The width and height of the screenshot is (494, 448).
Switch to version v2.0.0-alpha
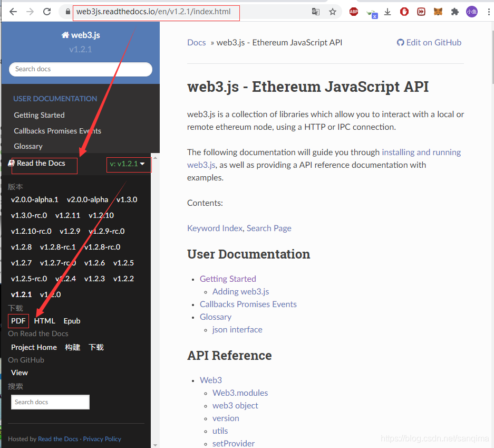[88, 199]
